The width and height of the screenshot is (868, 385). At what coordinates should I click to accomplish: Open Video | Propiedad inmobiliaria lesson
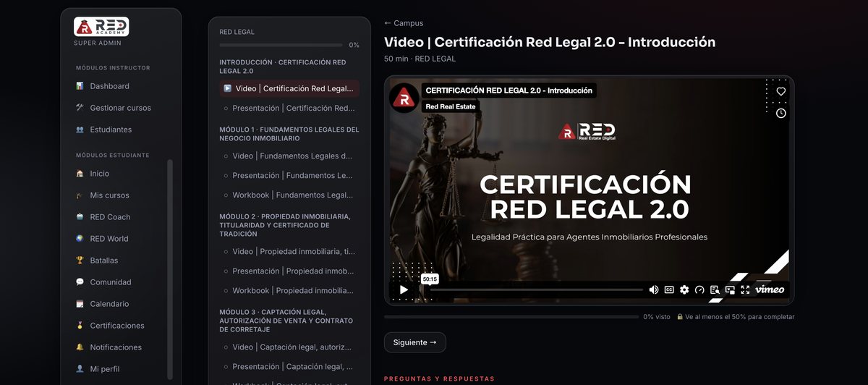coord(289,251)
